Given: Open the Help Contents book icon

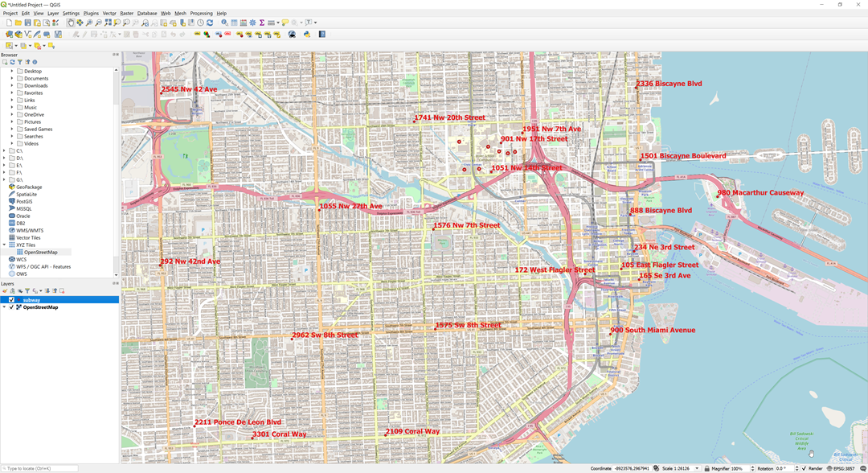Looking at the screenshot, I should pyautogui.click(x=322, y=35).
